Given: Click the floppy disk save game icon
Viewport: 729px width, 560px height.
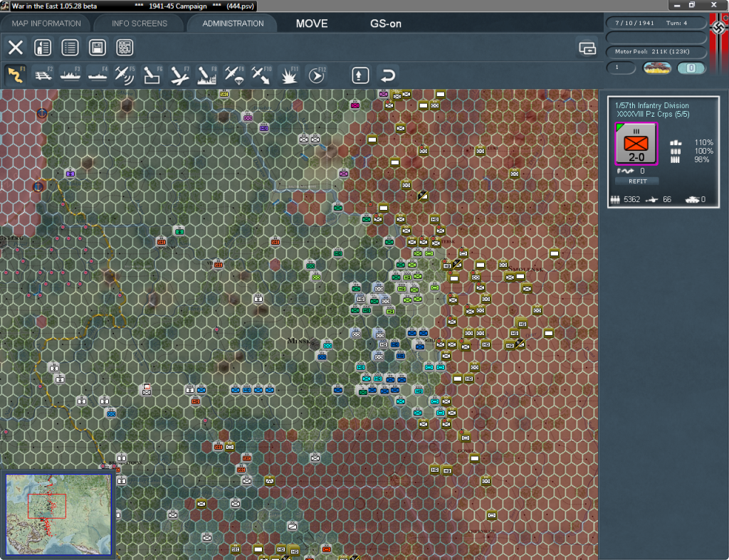Looking at the screenshot, I should coord(97,48).
